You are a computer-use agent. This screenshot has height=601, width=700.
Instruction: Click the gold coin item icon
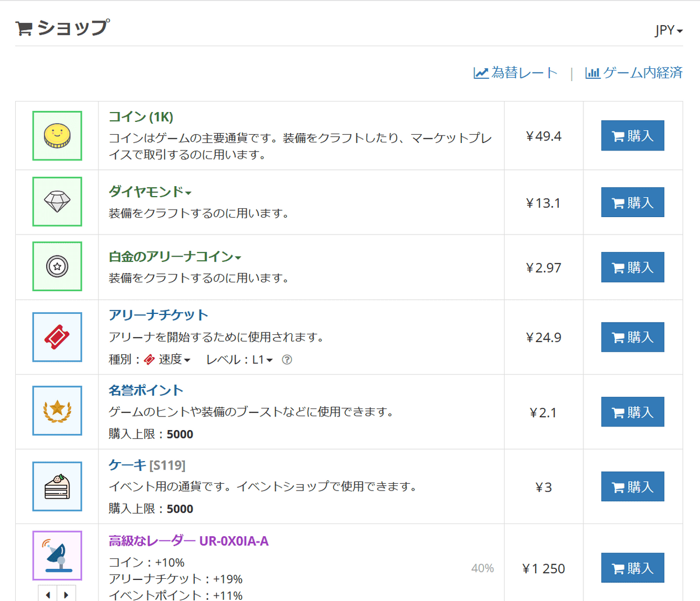(57, 136)
